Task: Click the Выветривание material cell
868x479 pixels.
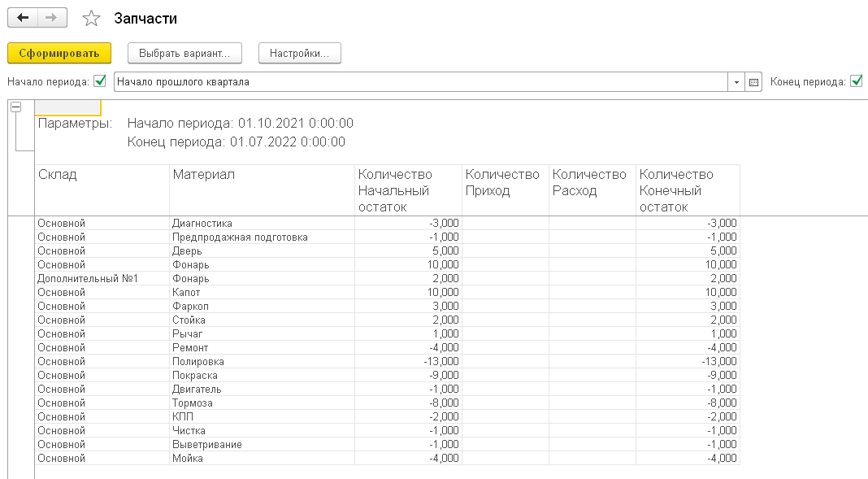Action: coord(262,445)
